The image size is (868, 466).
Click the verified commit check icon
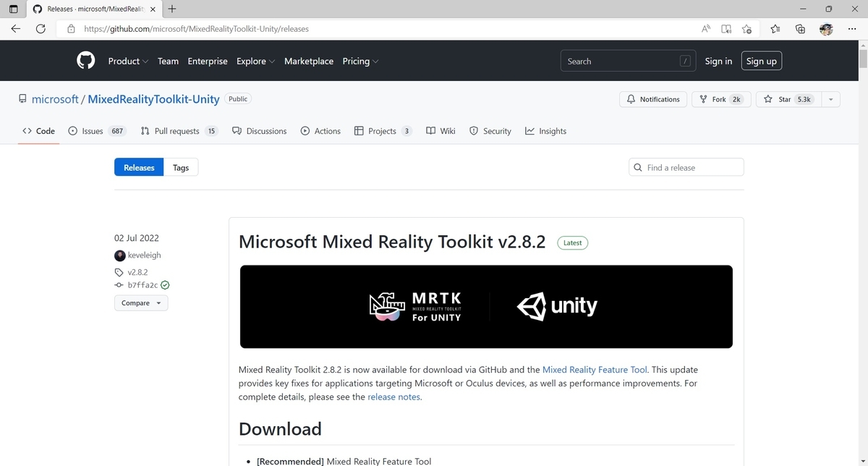pyautogui.click(x=165, y=285)
